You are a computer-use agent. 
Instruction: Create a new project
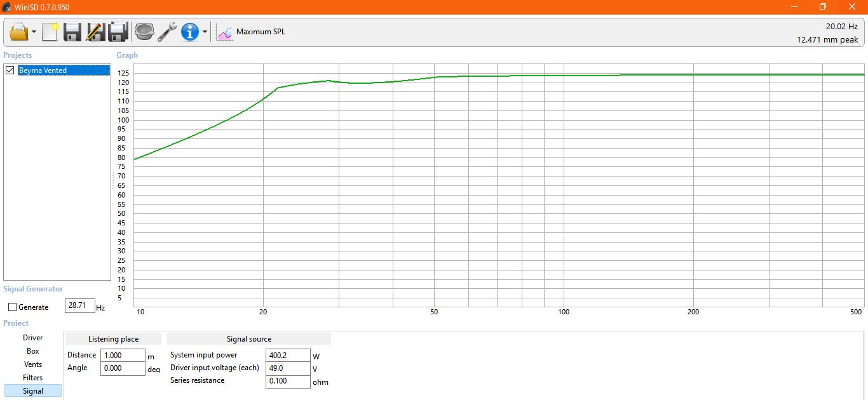click(50, 32)
